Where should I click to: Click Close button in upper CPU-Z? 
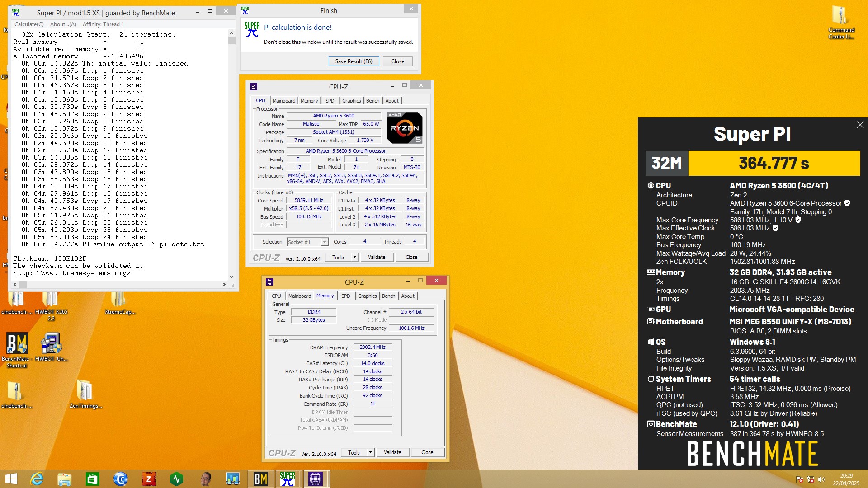(x=411, y=257)
